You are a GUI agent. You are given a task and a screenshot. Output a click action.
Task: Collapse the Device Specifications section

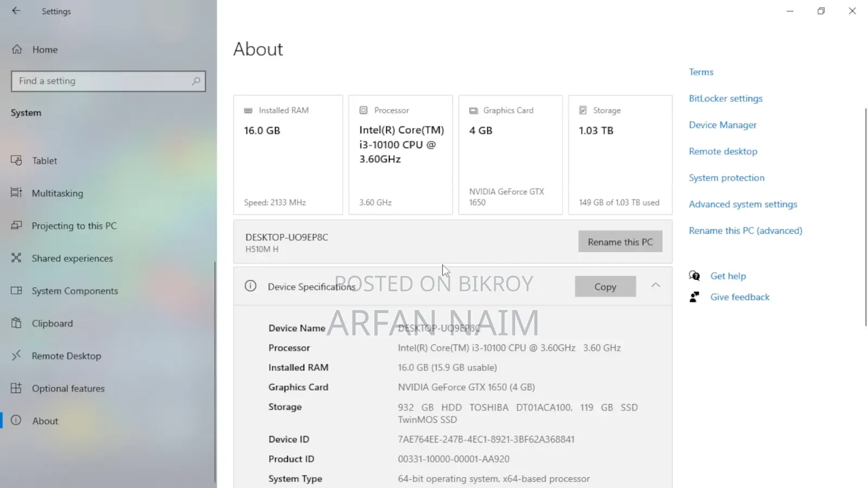(655, 285)
